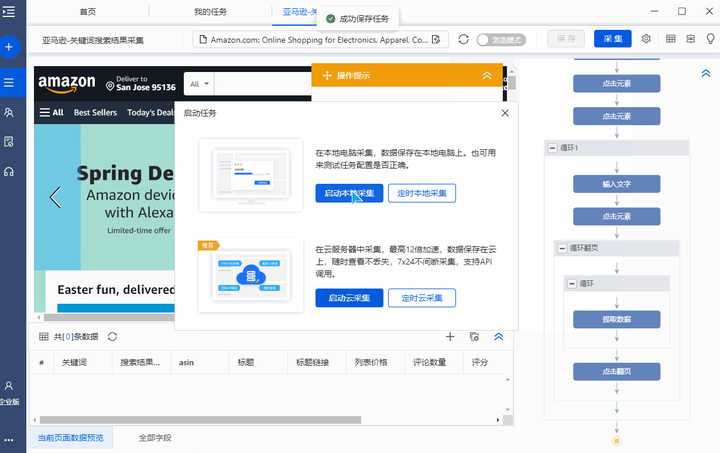Collapse the data preview panel chevron
The height and width of the screenshot is (453, 720).
tap(499, 336)
